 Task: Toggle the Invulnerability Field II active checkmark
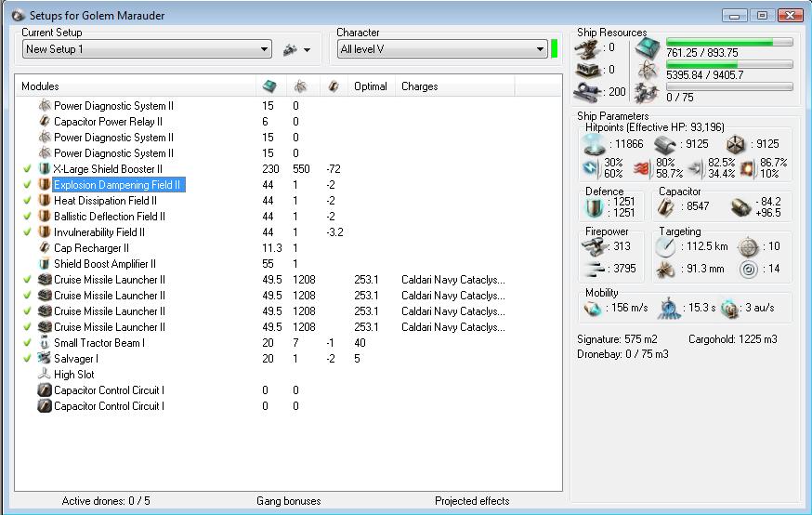click(x=28, y=232)
